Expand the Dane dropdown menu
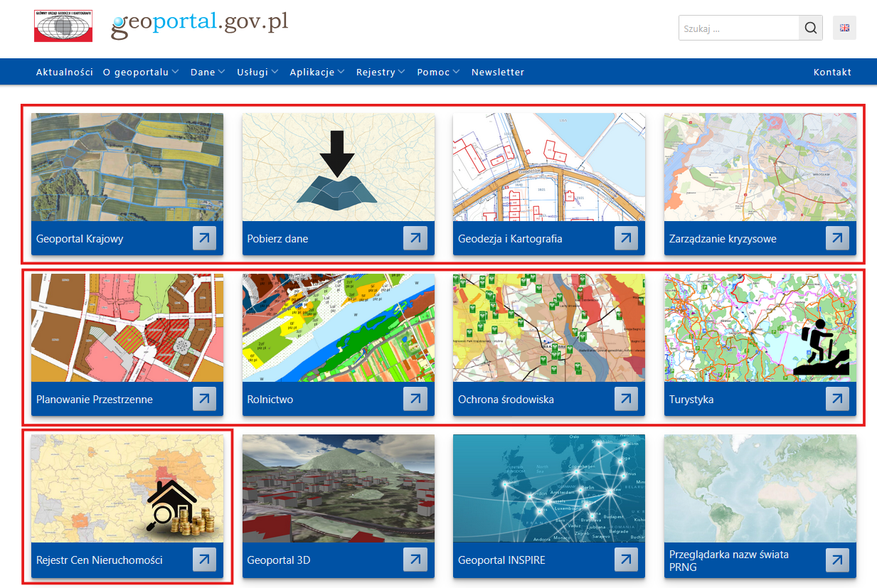 coord(208,72)
